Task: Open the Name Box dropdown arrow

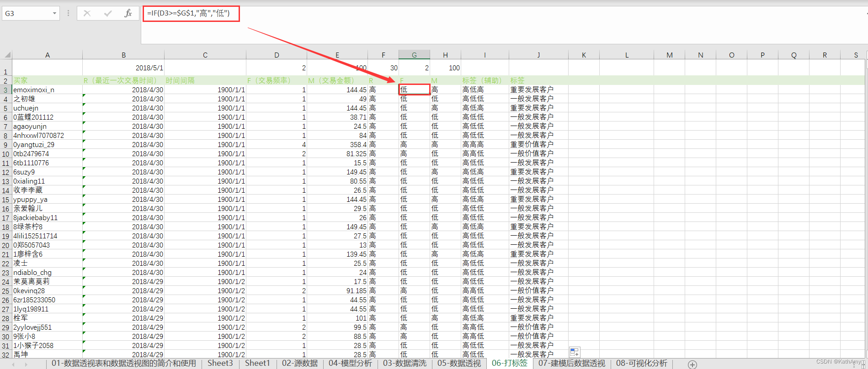Action: click(54, 13)
